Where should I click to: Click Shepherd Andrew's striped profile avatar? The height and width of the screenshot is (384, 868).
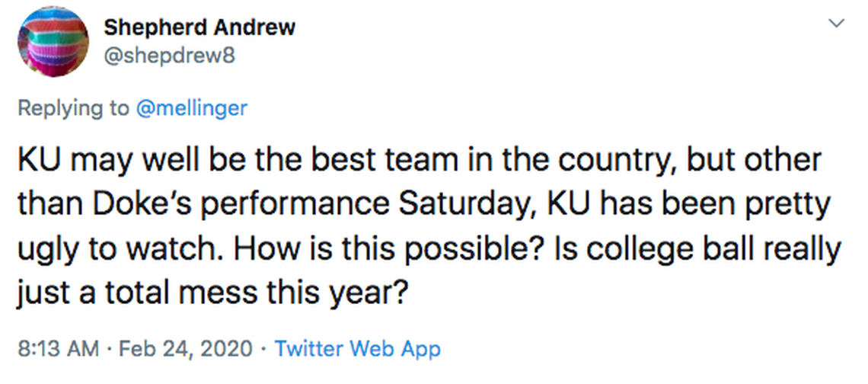click(x=51, y=46)
